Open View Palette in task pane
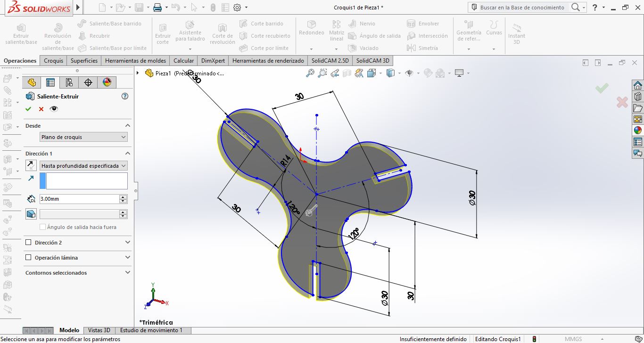This screenshot has width=644, height=343. pos(638,119)
